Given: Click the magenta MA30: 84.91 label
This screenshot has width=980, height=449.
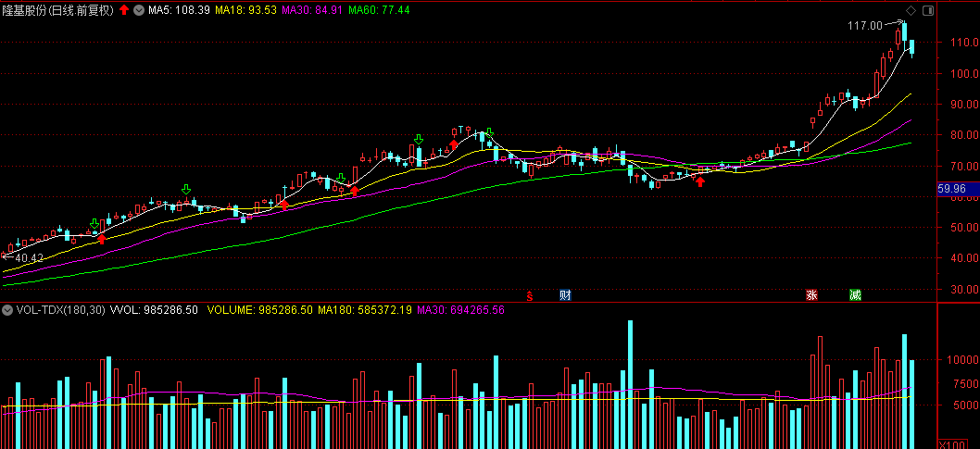Looking at the screenshot, I should (x=312, y=10).
